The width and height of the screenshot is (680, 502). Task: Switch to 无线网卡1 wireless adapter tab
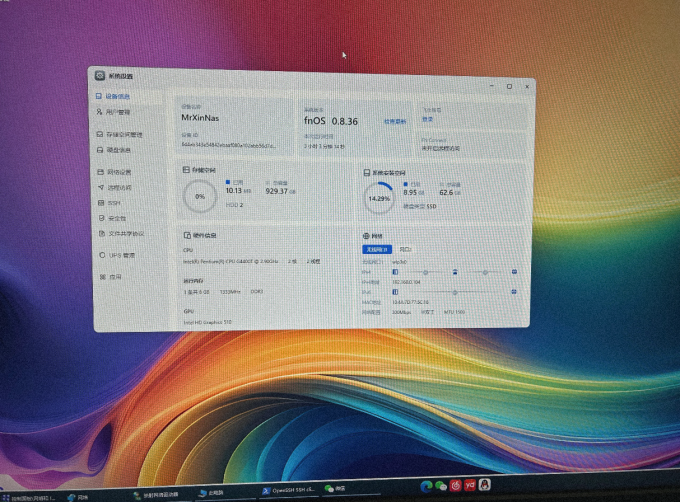click(377, 249)
